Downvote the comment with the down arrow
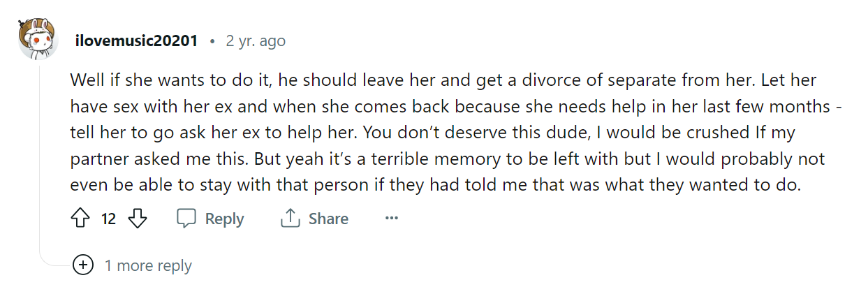The height and width of the screenshot is (287, 868). (x=138, y=219)
